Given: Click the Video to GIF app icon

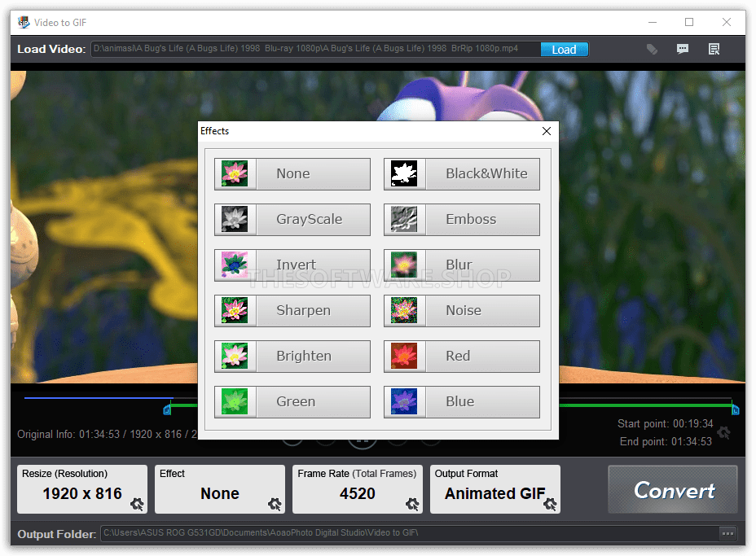Looking at the screenshot, I should [x=23, y=23].
